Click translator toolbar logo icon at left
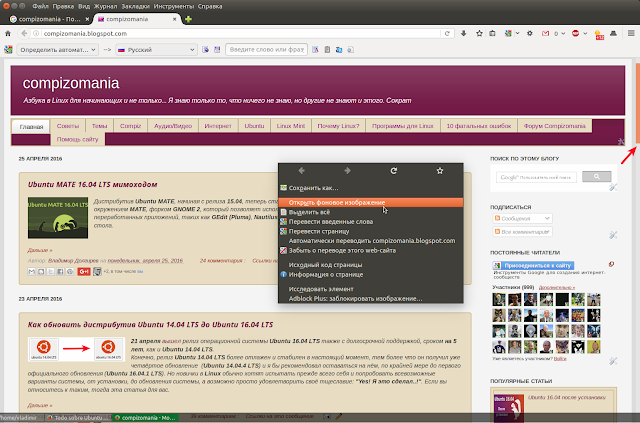The height and width of the screenshot is (423, 640). click(x=8, y=50)
